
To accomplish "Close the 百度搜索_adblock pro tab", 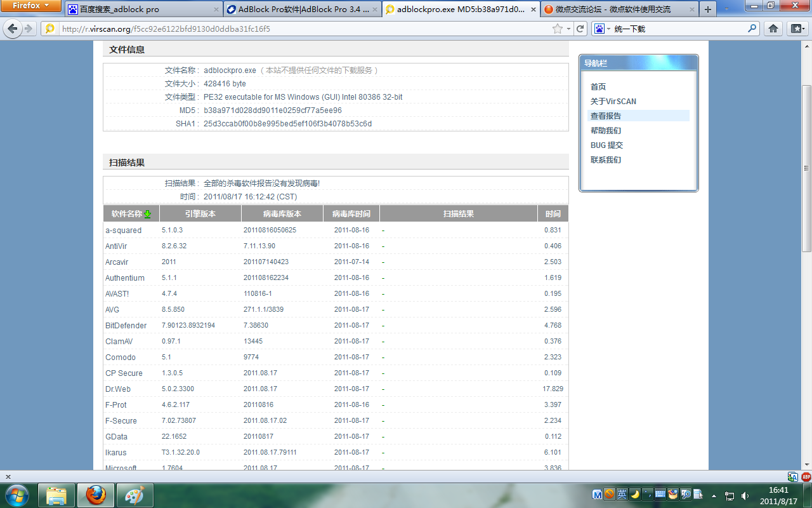I will click(215, 10).
